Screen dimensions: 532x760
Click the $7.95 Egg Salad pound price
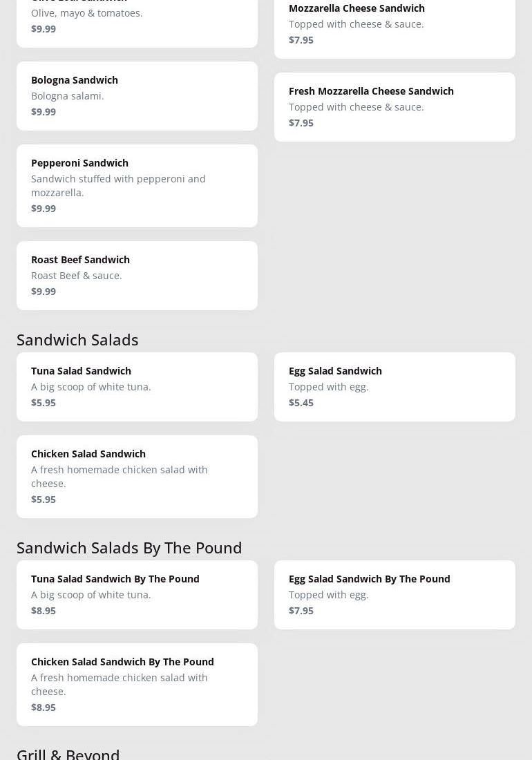coord(301,611)
